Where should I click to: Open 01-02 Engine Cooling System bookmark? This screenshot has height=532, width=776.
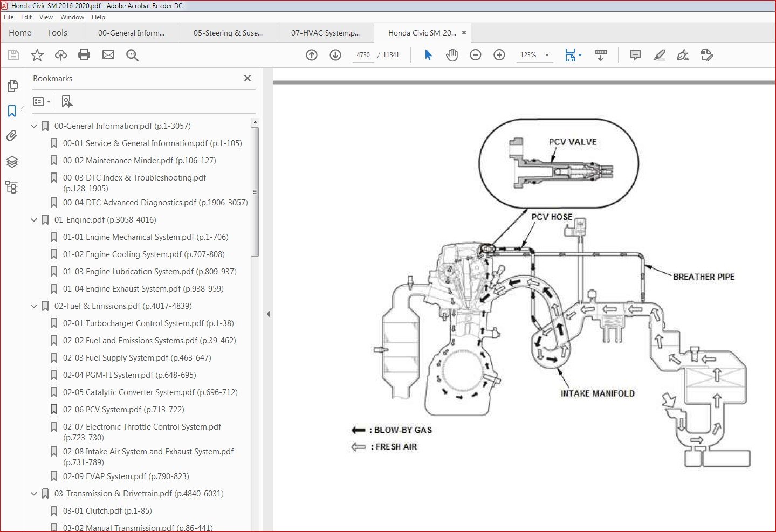tap(144, 254)
